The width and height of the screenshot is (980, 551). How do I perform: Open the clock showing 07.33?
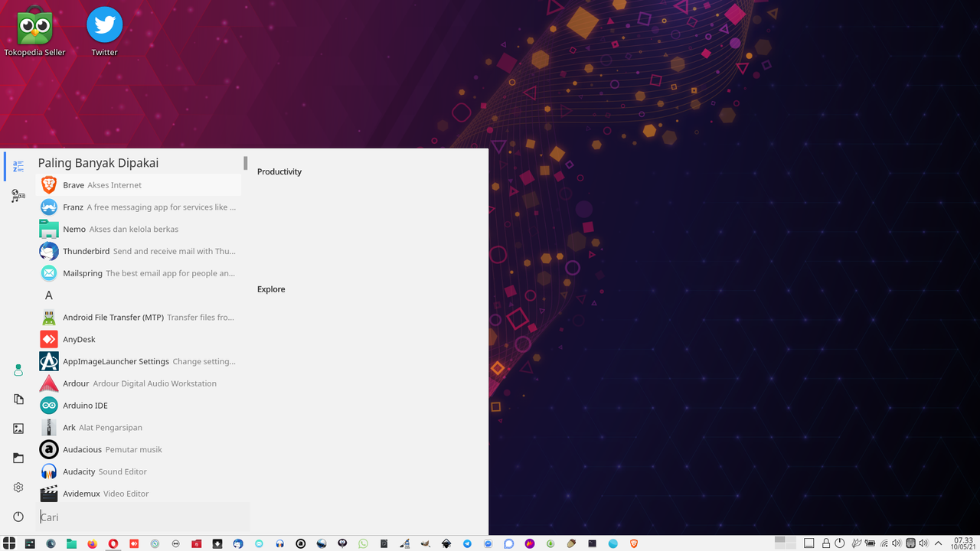[964, 543]
